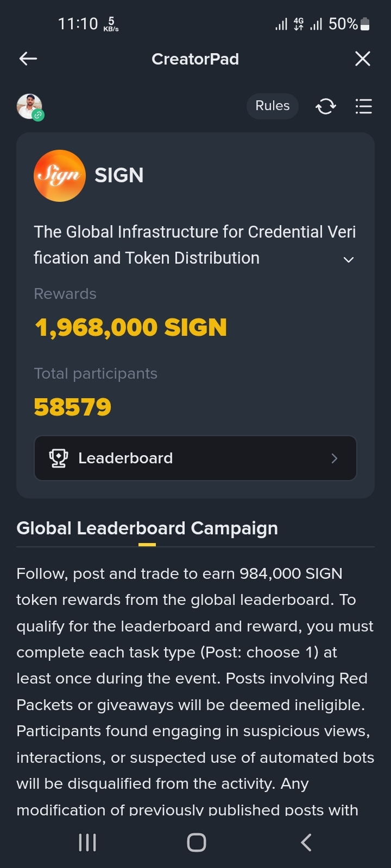Close the CreatorPad page
The width and height of the screenshot is (391, 868).
click(362, 59)
